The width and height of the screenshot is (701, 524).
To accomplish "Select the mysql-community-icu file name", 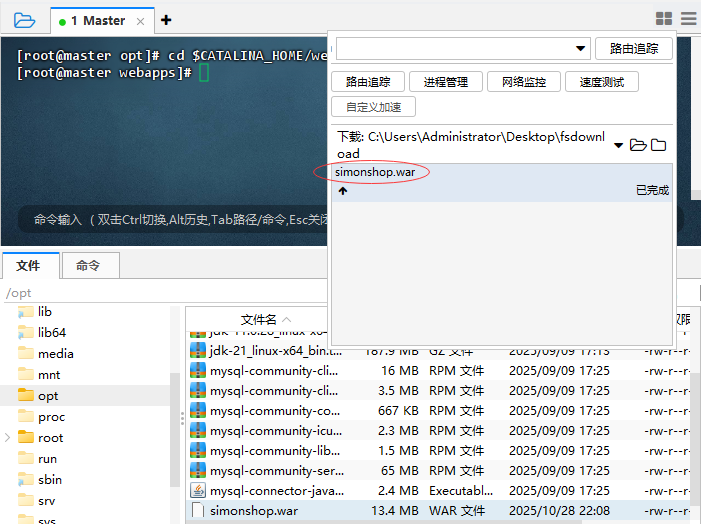I will click(276, 431).
